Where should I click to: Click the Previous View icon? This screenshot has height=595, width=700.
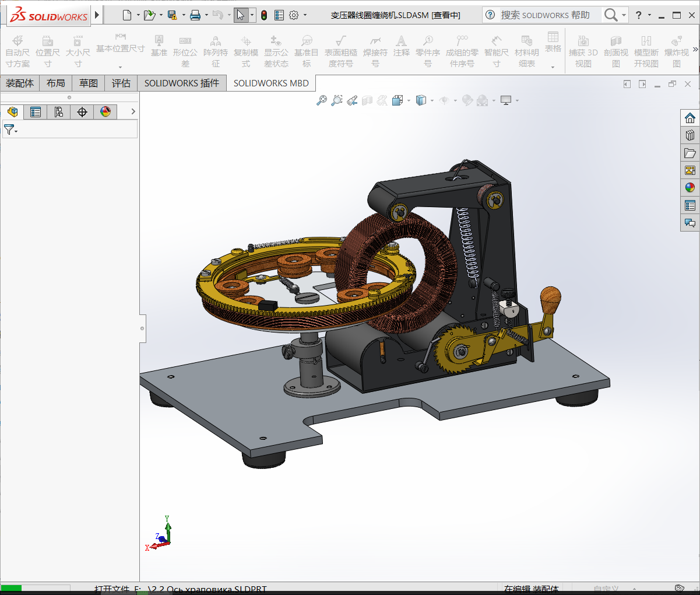click(352, 100)
